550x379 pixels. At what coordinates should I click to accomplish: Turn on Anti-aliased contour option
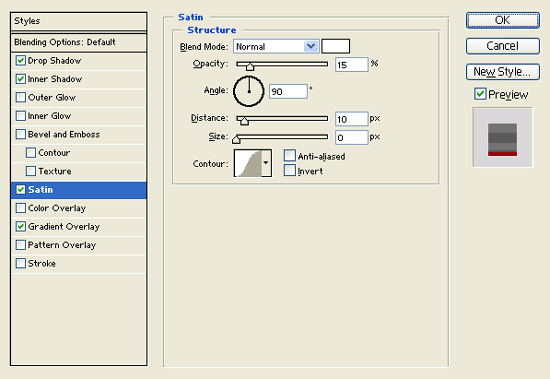[290, 155]
